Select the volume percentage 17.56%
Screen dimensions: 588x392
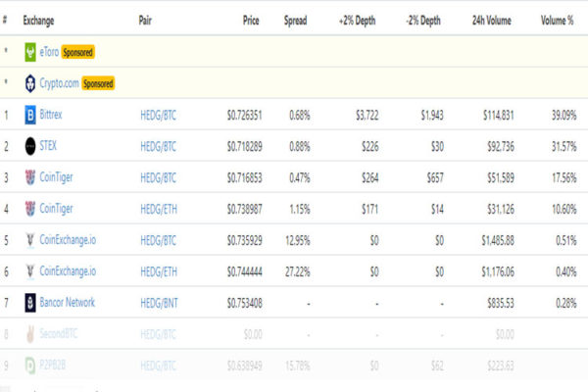pos(564,177)
